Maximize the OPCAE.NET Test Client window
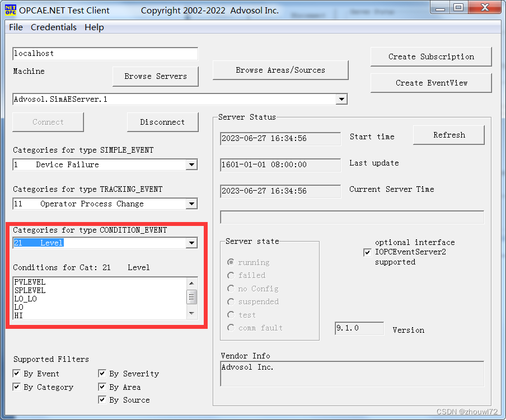506x420 pixels. pyautogui.click(x=458, y=8)
